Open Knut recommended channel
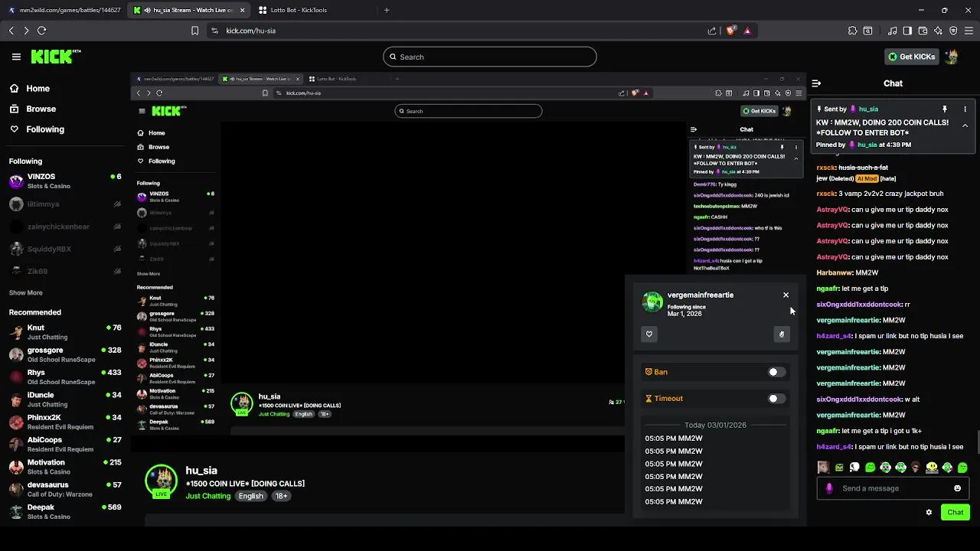This screenshot has width=980, height=551. click(65, 332)
